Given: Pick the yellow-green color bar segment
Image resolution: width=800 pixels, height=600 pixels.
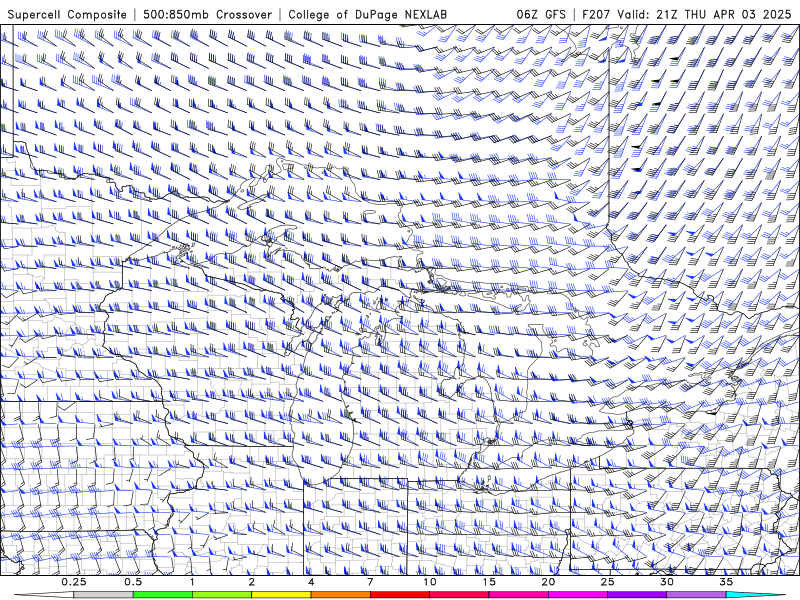Looking at the screenshot, I should pyautogui.click(x=222, y=595).
